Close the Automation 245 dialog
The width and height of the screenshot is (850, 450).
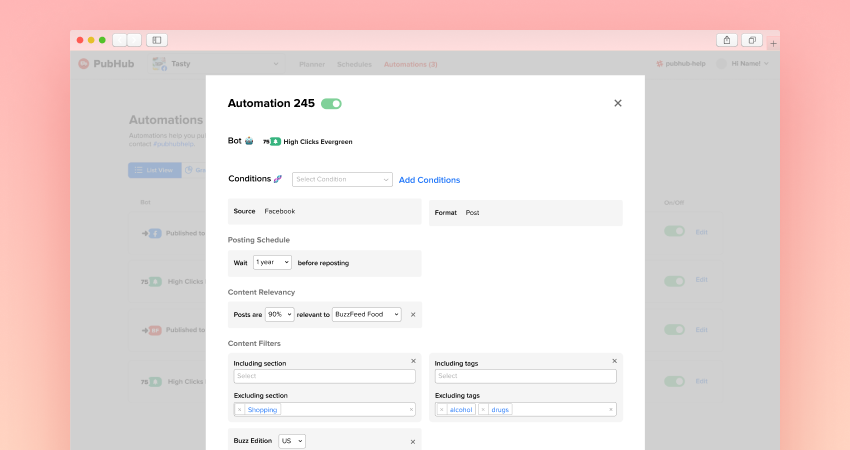click(x=617, y=103)
